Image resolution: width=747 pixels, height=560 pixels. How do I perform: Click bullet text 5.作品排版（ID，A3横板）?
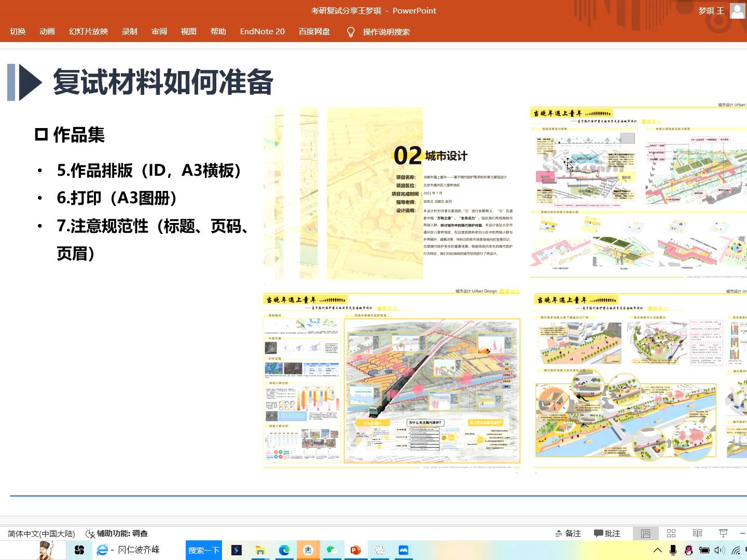(149, 171)
